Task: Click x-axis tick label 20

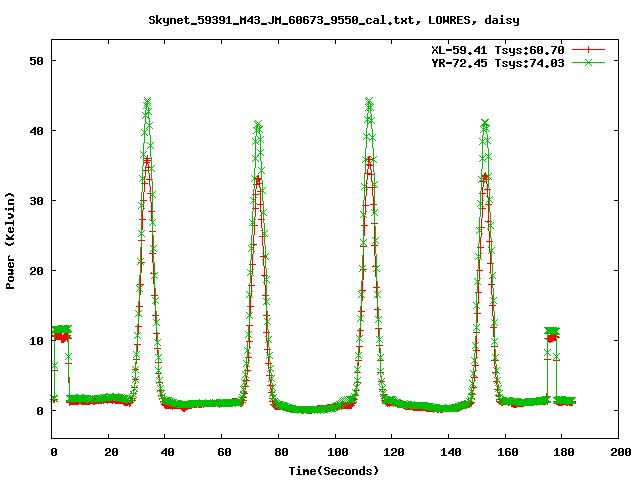Action: 111,452
